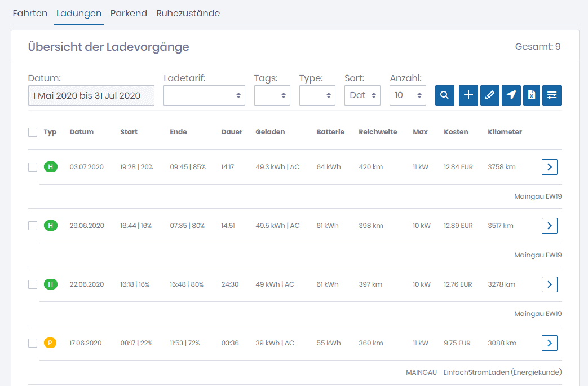
Task: Click the plus icon to add charge
Action: (468, 95)
